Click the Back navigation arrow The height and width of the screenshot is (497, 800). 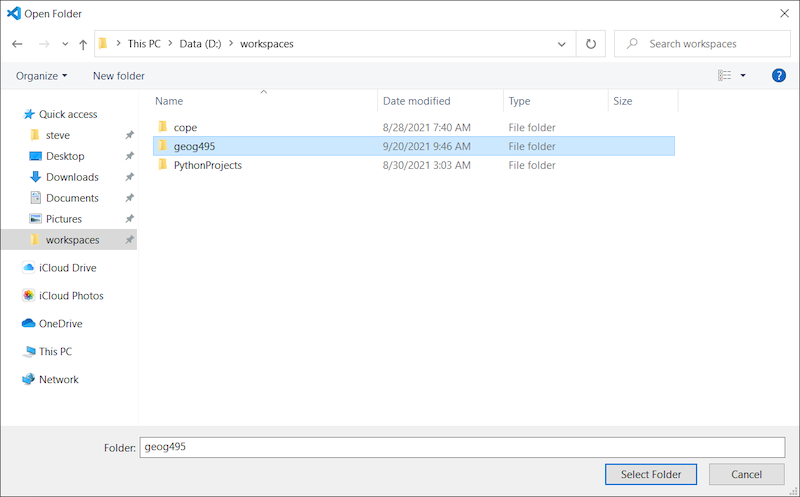click(17, 44)
